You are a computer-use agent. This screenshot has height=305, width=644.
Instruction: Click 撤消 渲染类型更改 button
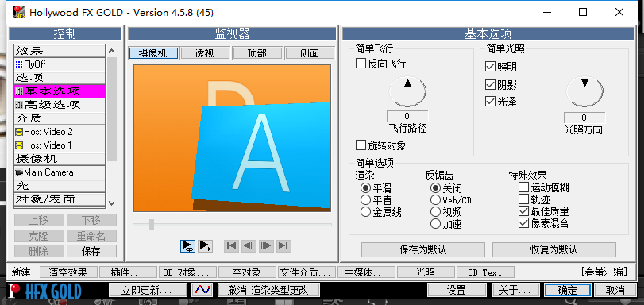coord(268,290)
